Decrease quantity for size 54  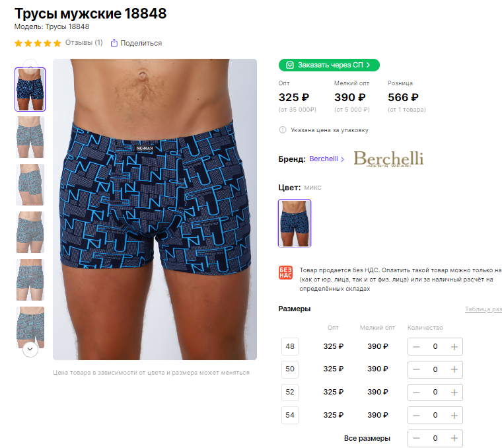(416, 416)
